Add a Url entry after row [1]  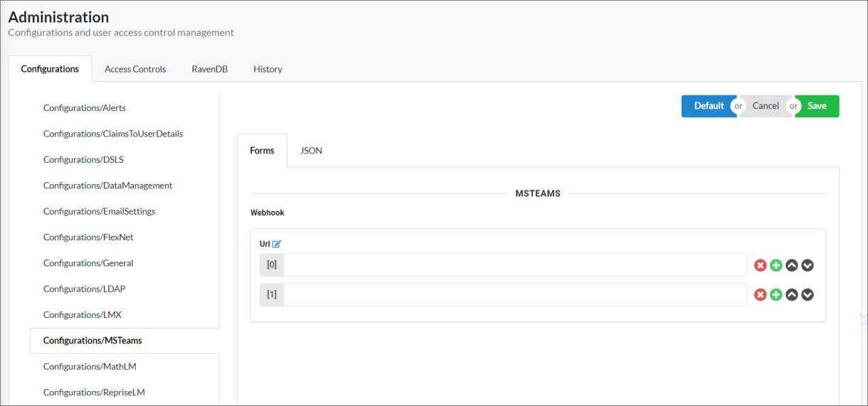(776, 294)
